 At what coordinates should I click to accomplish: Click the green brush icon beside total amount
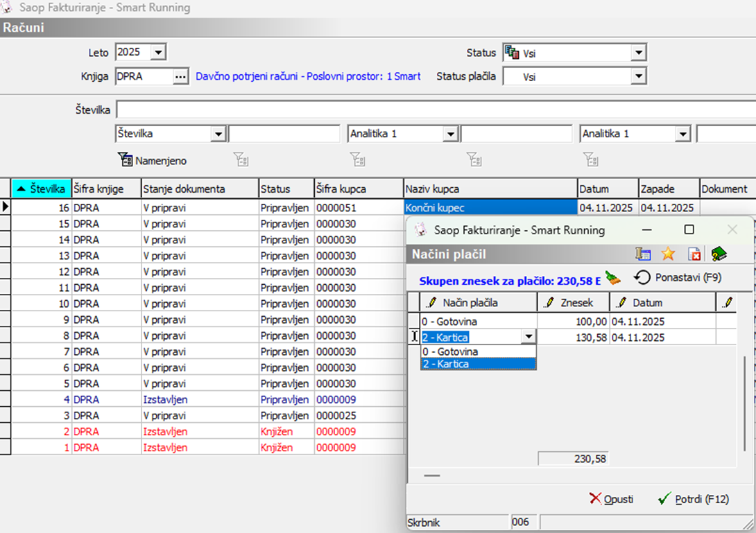click(x=613, y=279)
